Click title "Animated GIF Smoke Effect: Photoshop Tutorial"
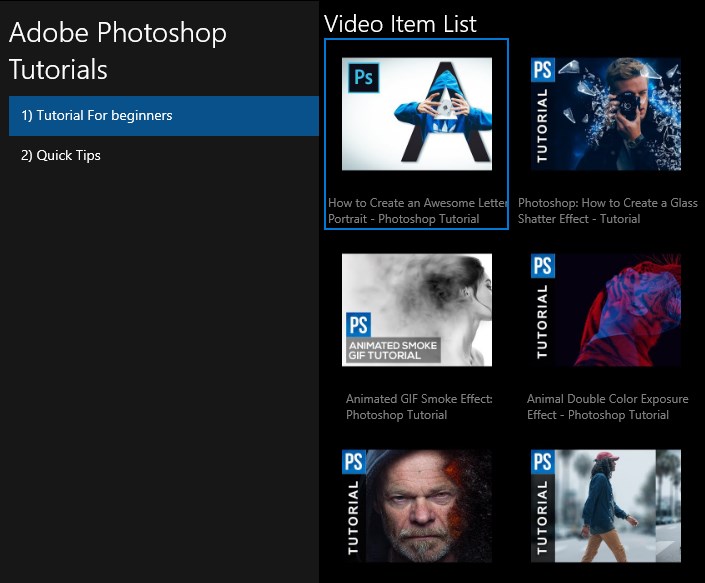 coord(419,407)
